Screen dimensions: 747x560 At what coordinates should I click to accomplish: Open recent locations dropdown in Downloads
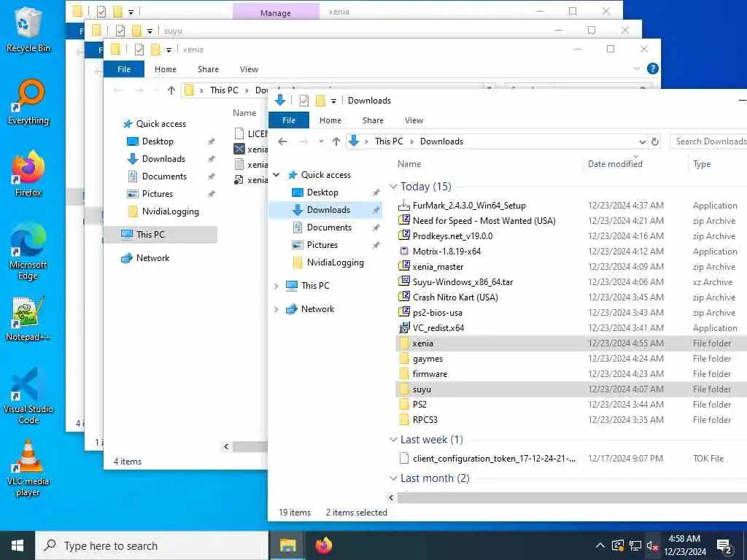pos(321,141)
